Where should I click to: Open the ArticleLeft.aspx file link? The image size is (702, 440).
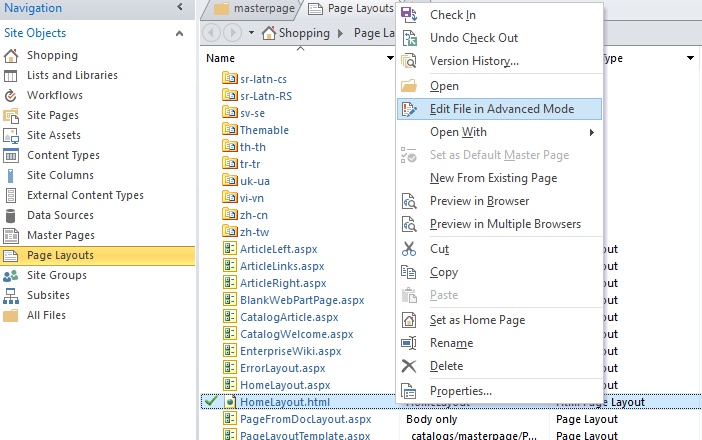click(278, 249)
